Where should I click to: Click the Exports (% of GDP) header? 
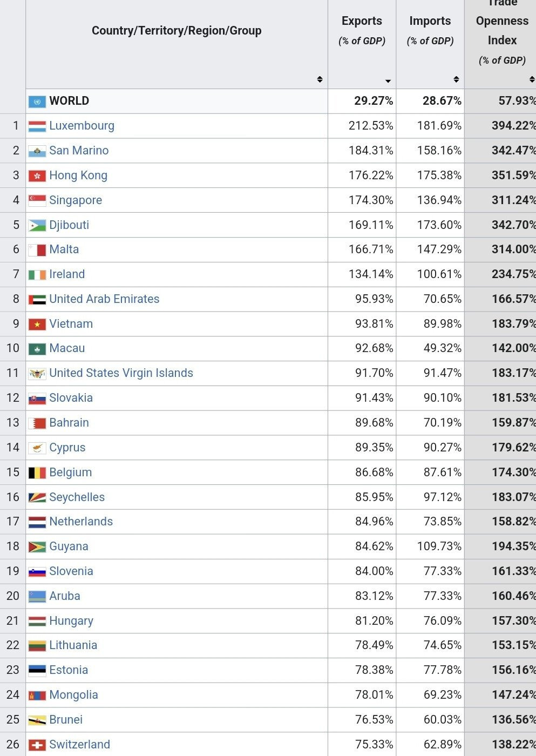(x=362, y=30)
